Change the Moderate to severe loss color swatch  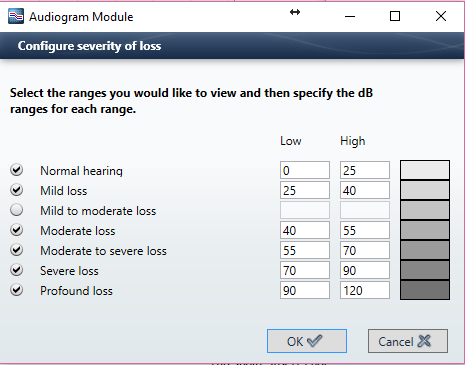point(425,250)
